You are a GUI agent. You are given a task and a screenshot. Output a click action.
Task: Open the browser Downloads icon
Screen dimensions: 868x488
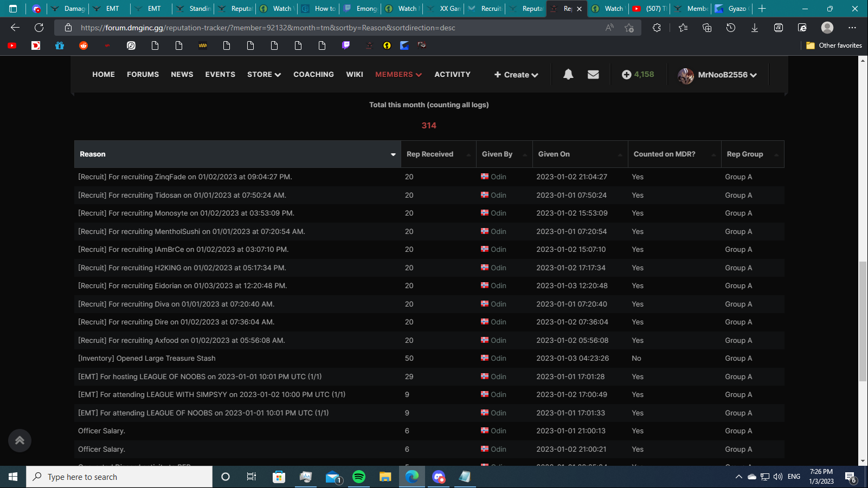tap(754, 28)
